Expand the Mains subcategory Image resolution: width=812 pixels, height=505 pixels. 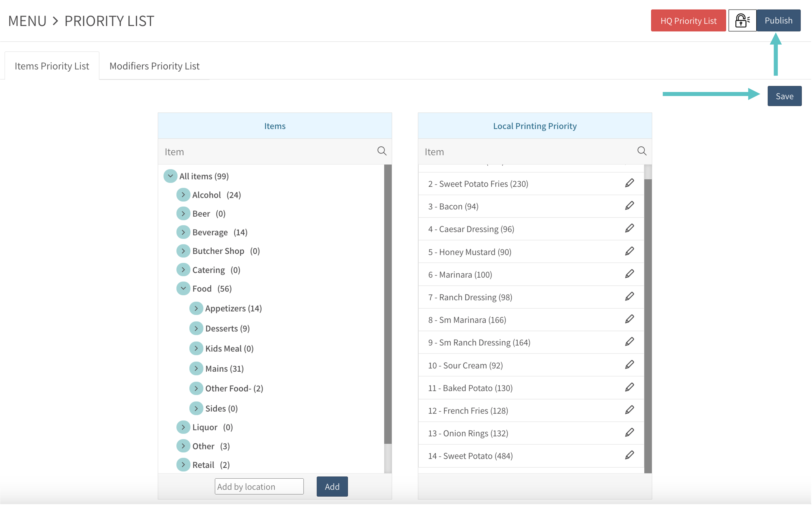pyautogui.click(x=196, y=368)
